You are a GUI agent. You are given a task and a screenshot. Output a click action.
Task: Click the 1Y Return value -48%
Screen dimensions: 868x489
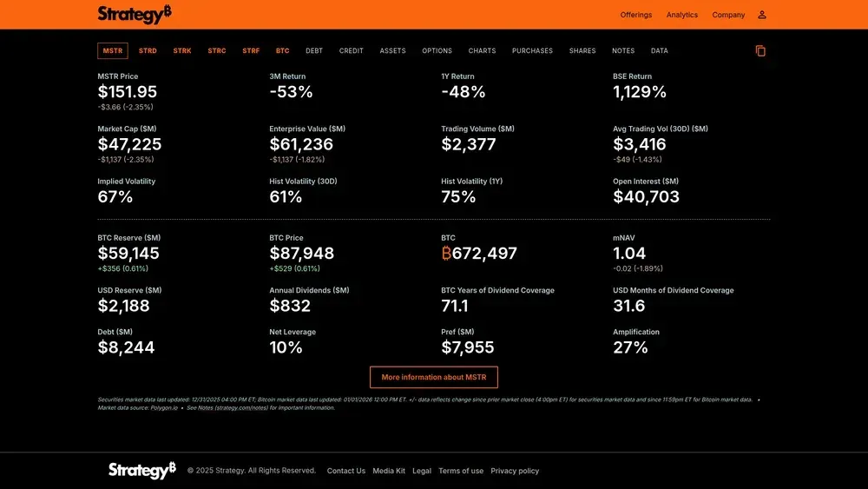[464, 92]
